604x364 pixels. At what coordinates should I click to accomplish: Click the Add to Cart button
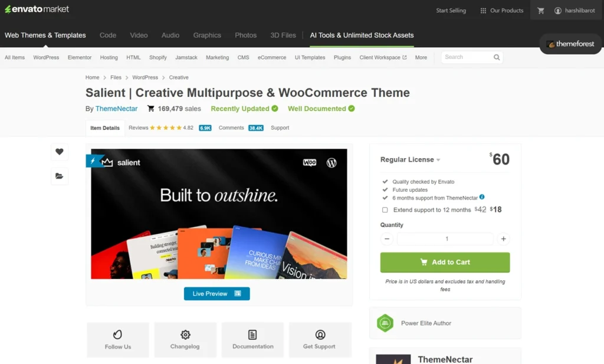pyautogui.click(x=445, y=263)
